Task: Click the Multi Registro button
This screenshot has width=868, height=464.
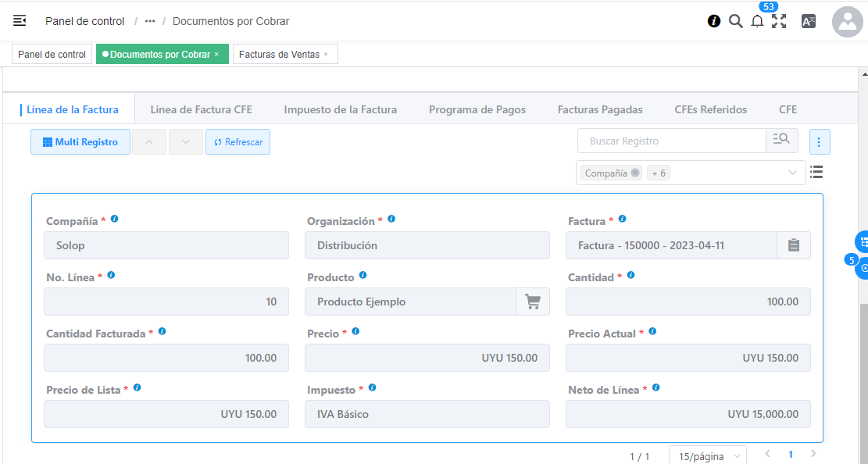Action: [x=80, y=142]
